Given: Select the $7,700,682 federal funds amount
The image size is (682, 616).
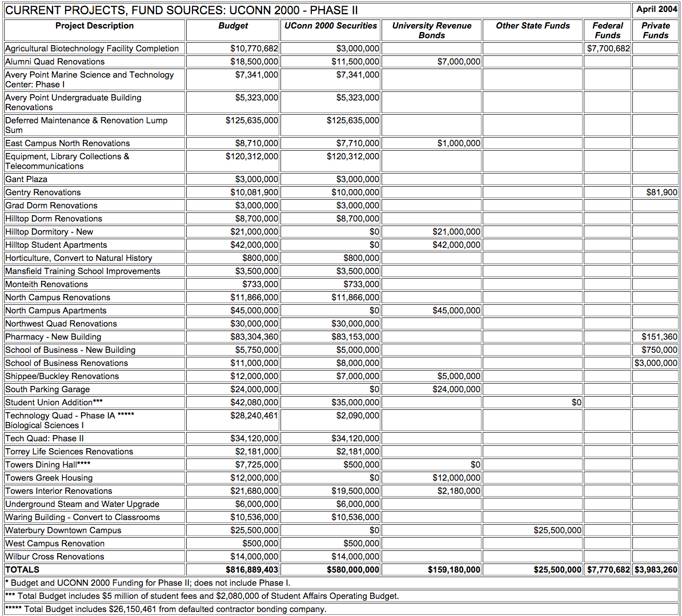Looking at the screenshot, I should click(608, 49).
